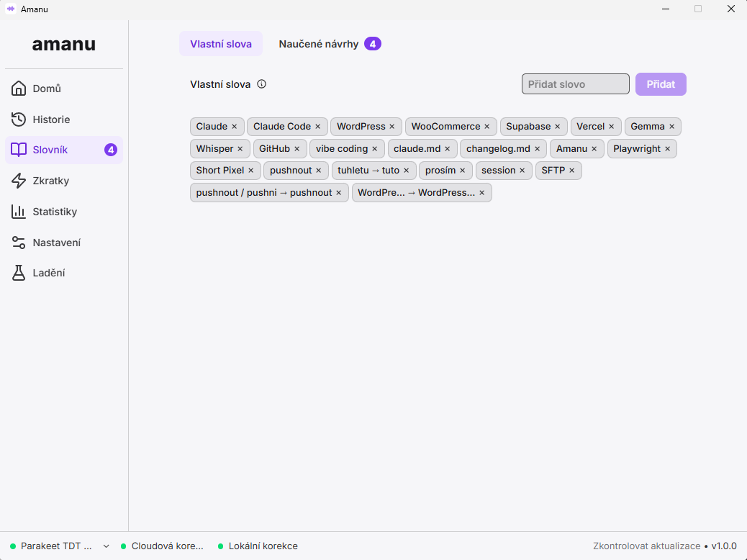This screenshot has height=560, width=747.
Task: Remove the Claude Code word chip
Action: click(318, 127)
